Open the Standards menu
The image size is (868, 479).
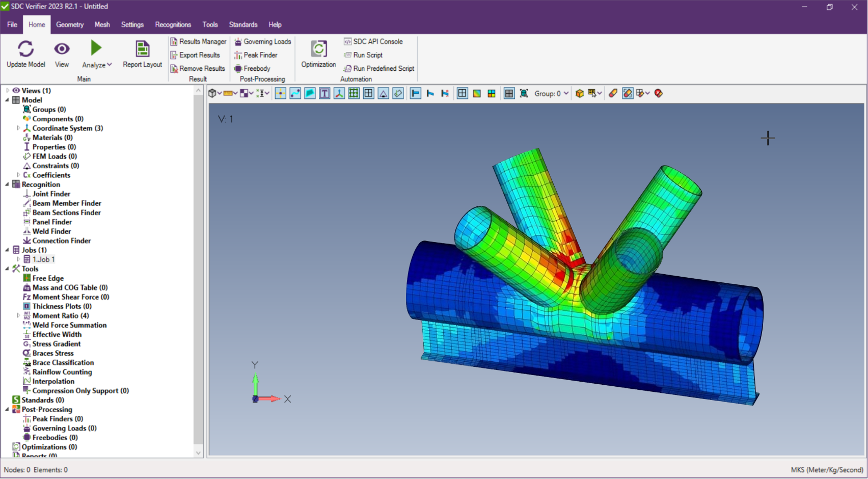(x=243, y=24)
